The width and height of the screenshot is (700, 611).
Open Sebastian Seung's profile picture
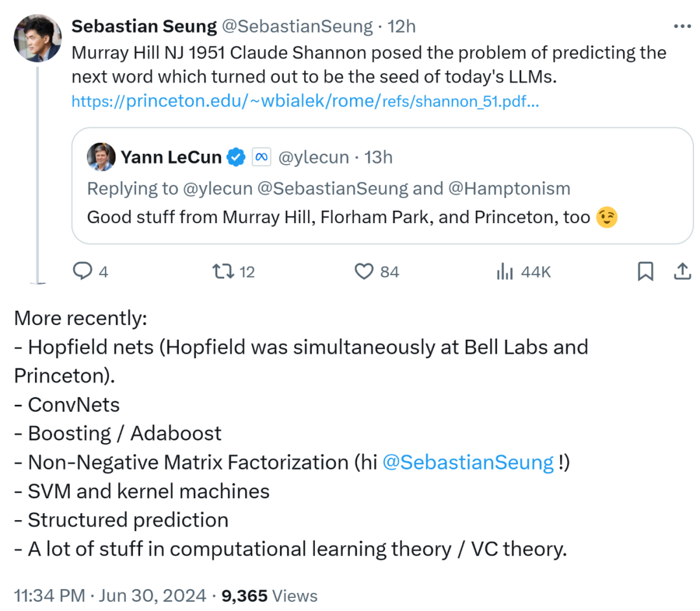coord(38,38)
